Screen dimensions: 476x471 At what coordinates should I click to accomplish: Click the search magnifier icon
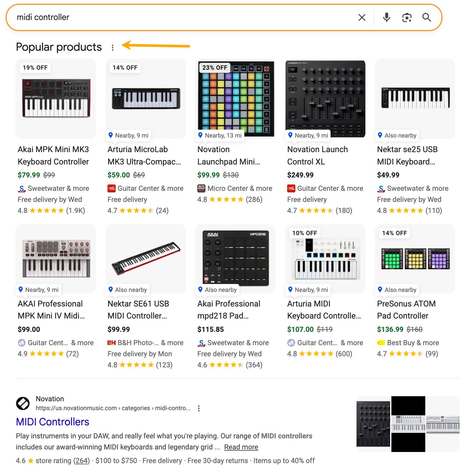[427, 17]
